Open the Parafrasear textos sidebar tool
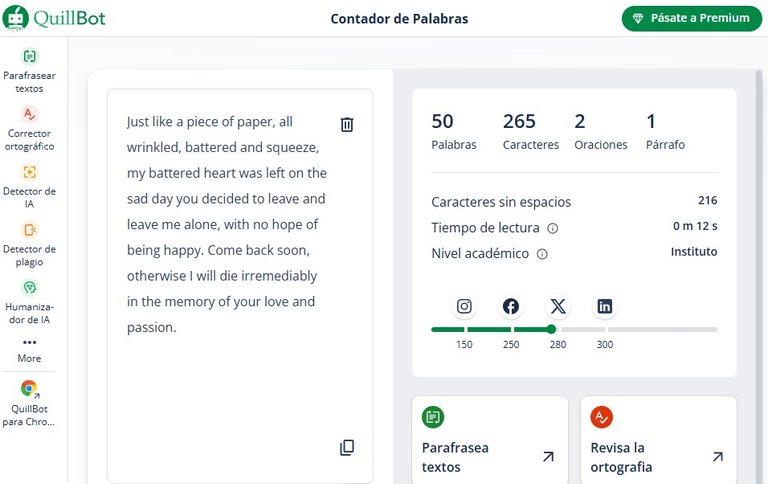This screenshot has width=768, height=484. tap(29, 71)
